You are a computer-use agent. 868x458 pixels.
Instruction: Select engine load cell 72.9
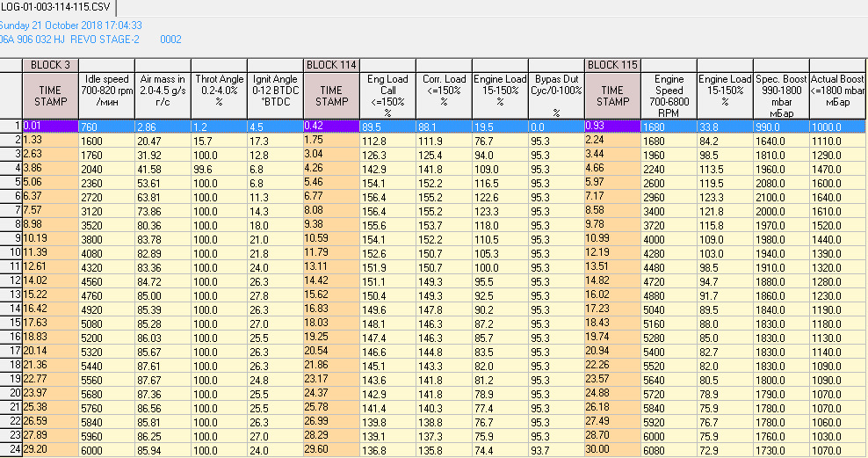pyautogui.click(x=725, y=450)
